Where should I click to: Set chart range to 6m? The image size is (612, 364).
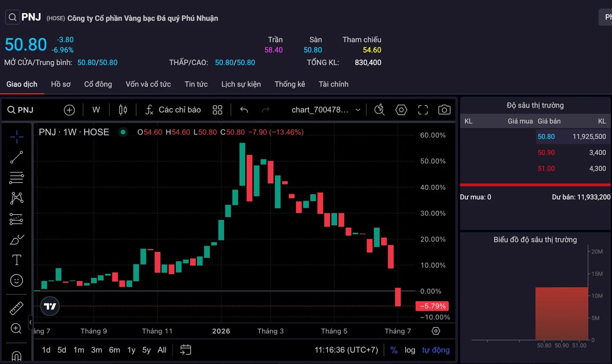114,350
